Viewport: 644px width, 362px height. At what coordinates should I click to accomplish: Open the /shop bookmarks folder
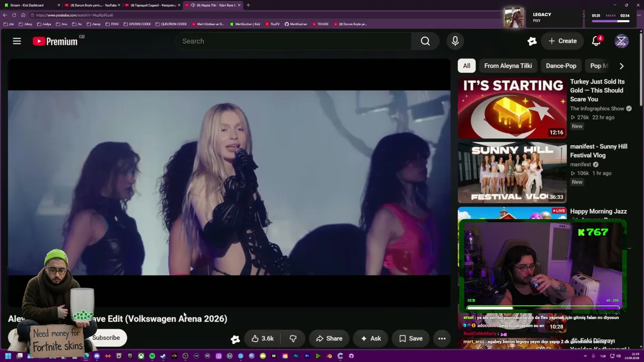[25, 24]
